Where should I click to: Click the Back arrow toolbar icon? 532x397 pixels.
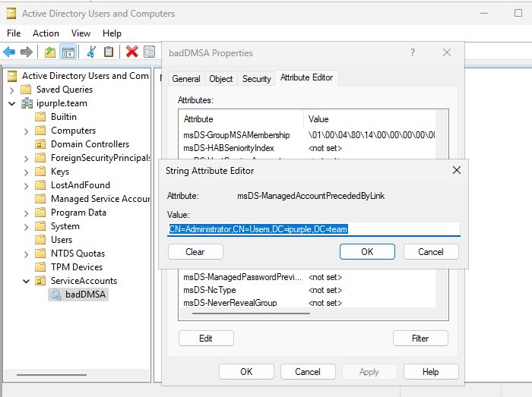[x=9, y=52]
